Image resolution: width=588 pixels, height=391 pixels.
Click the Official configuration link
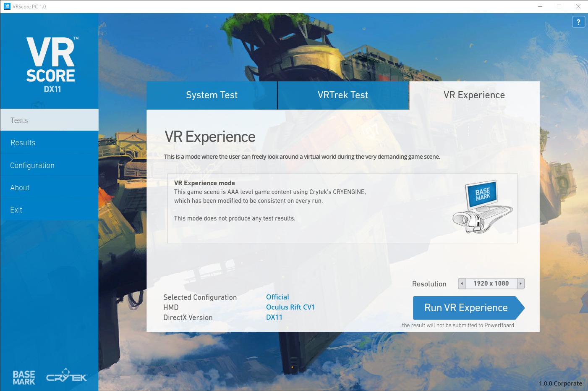pyautogui.click(x=277, y=297)
